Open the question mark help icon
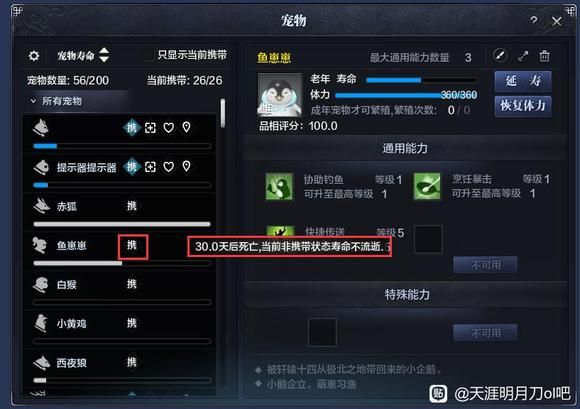Screen dimensions: 580x409 click(533, 20)
